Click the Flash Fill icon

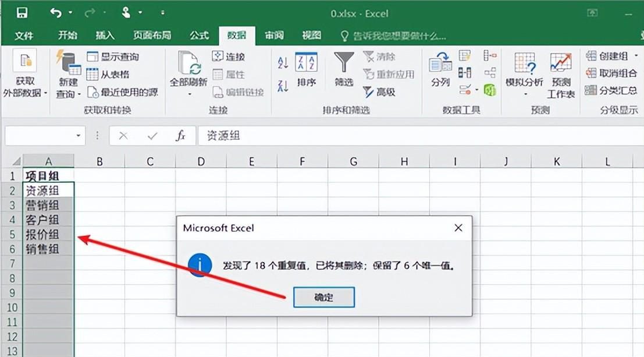pyautogui.click(x=464, y=55)
